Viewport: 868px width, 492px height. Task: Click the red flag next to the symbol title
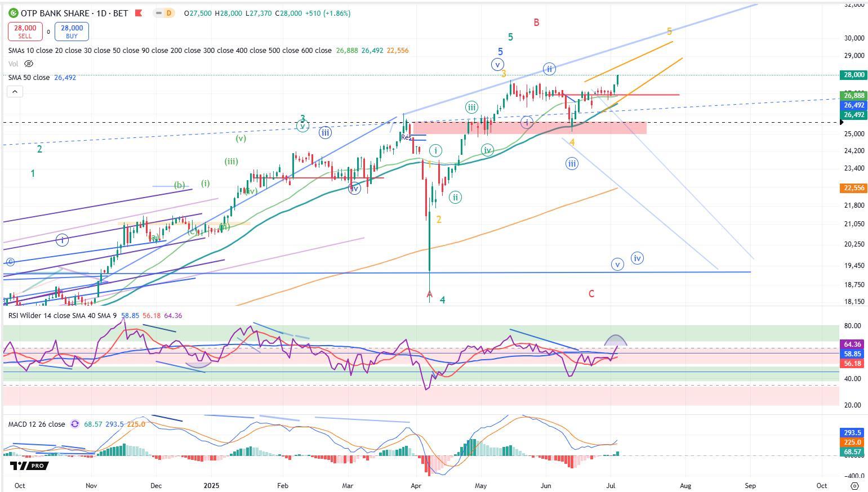click(139, 13)
